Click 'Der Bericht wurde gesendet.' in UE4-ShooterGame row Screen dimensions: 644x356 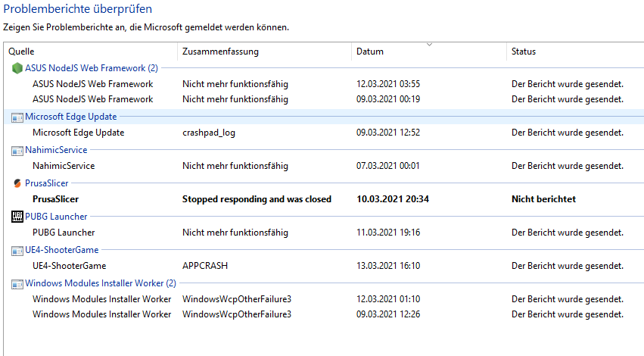568,266
